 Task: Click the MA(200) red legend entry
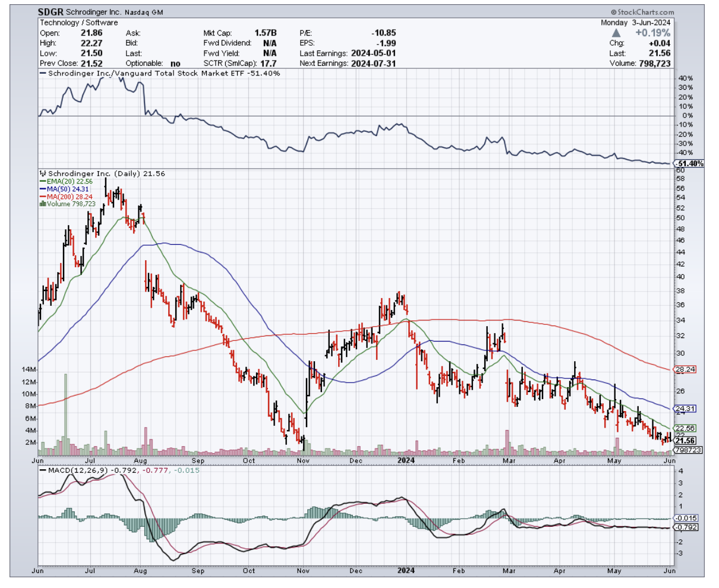click(67, 197)
